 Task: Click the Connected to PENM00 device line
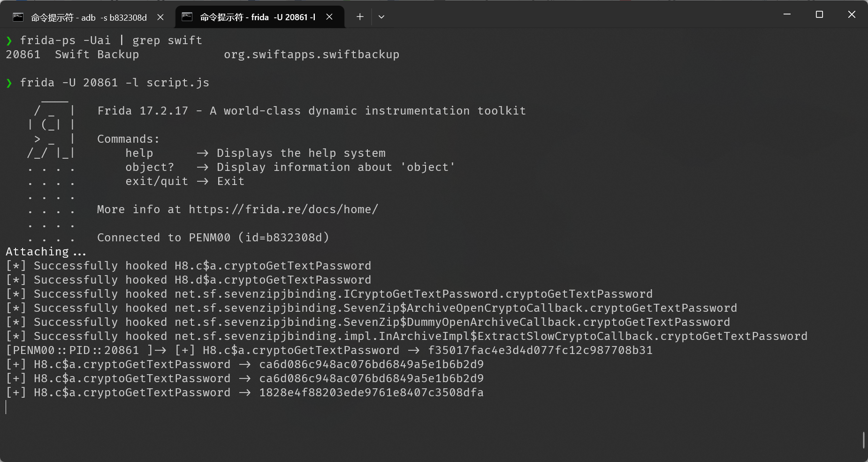[x=213, y=238]
